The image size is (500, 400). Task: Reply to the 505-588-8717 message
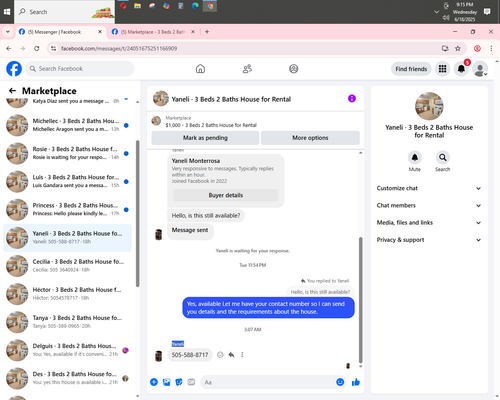[x=231, y=355]
